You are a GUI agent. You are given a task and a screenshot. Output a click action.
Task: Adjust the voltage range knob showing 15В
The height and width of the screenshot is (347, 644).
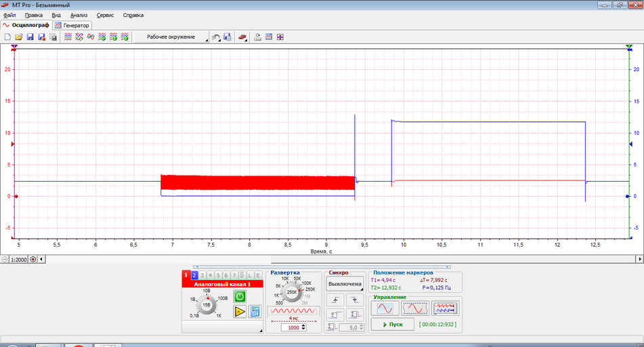coord(206,305)
